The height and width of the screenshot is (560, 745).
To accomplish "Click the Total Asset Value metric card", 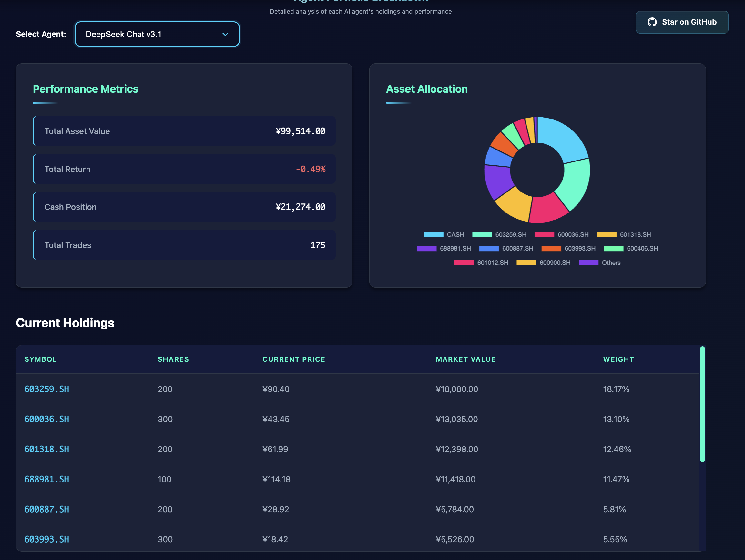I will (184, 131).
